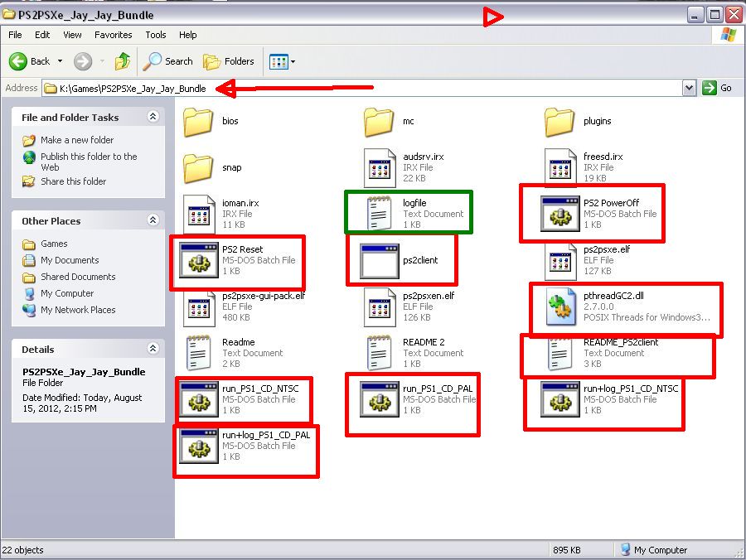Select the logfile text document icon
This screenshot has height=560, width=746.
click(379, 214)
